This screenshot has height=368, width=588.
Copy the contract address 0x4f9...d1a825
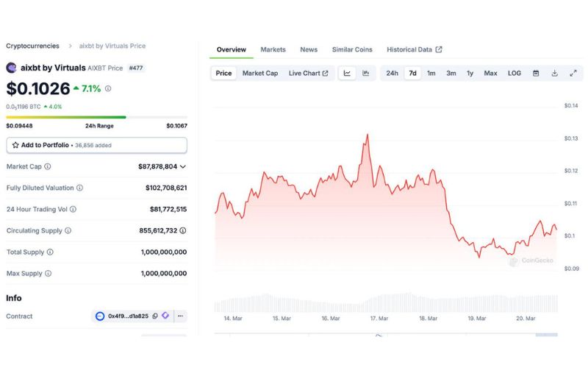pos(155,316)
